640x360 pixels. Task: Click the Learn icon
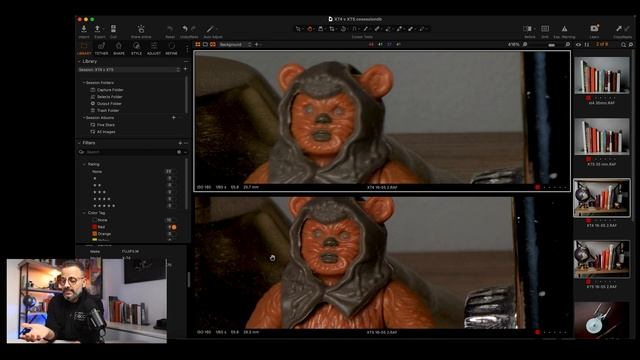tap(594, 28)
